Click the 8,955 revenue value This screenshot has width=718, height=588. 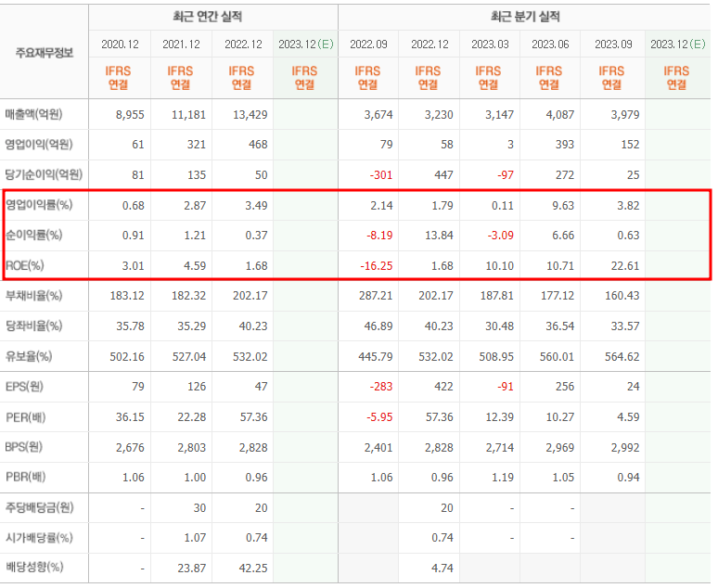pos(130,114)
